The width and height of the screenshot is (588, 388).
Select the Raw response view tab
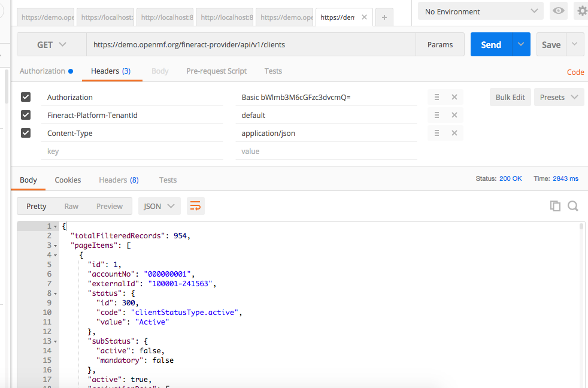click(71, 206)
